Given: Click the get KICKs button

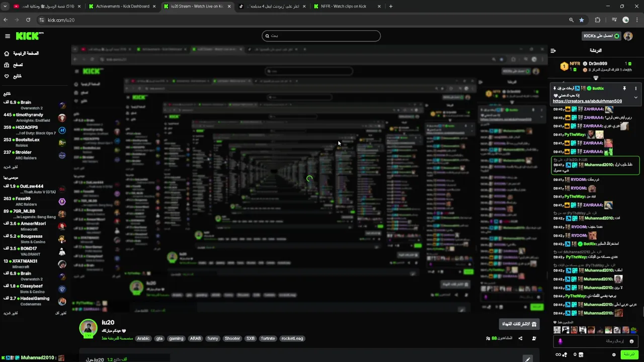Looking at the screenshot, I should tap(601, 36).
